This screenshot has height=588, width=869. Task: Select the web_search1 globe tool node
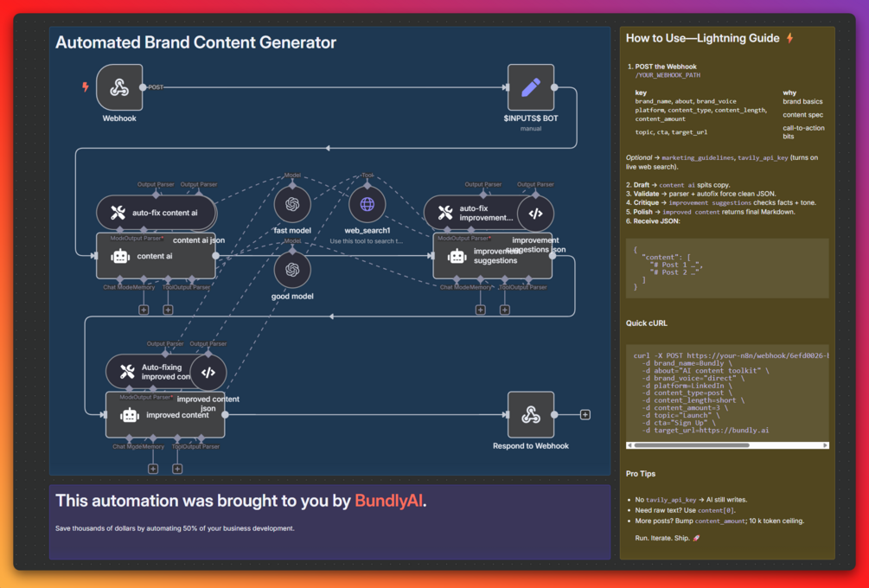[367, 204]
